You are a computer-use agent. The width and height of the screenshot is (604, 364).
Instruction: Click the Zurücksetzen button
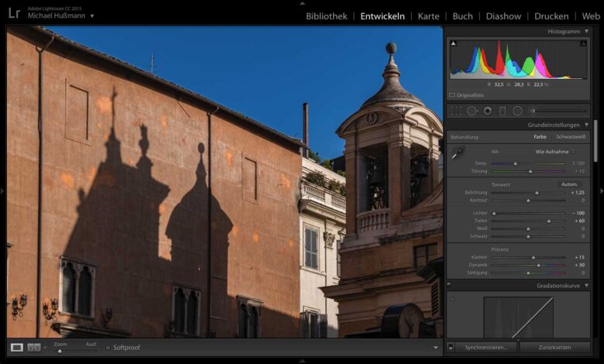(x=554, y=348)
